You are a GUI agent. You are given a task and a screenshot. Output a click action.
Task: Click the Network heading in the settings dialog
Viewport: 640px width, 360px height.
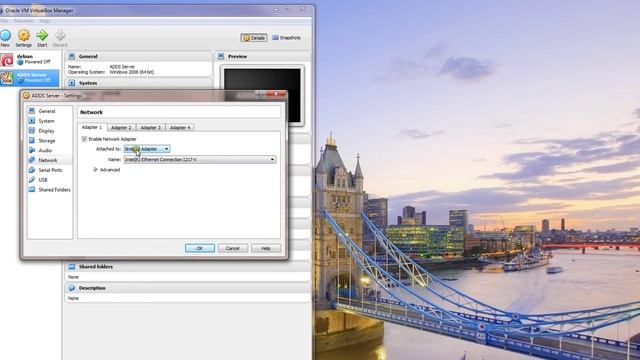(91, 112)
